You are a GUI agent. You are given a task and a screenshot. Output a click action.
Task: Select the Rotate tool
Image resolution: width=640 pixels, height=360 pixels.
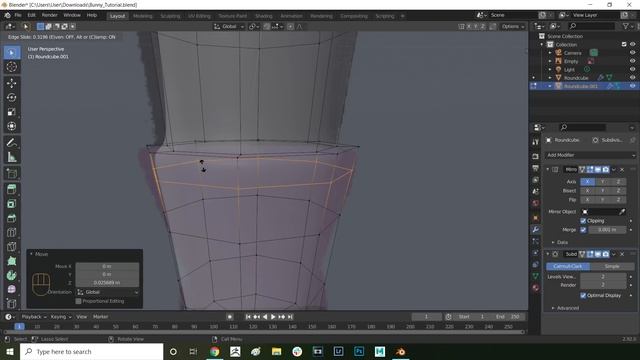[x=11, y=98]
